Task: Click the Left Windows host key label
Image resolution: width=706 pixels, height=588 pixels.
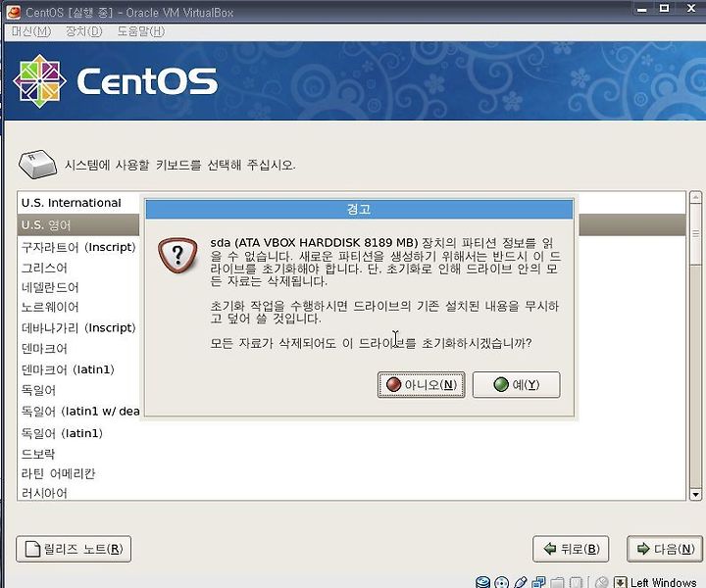Action: point(663,582)
